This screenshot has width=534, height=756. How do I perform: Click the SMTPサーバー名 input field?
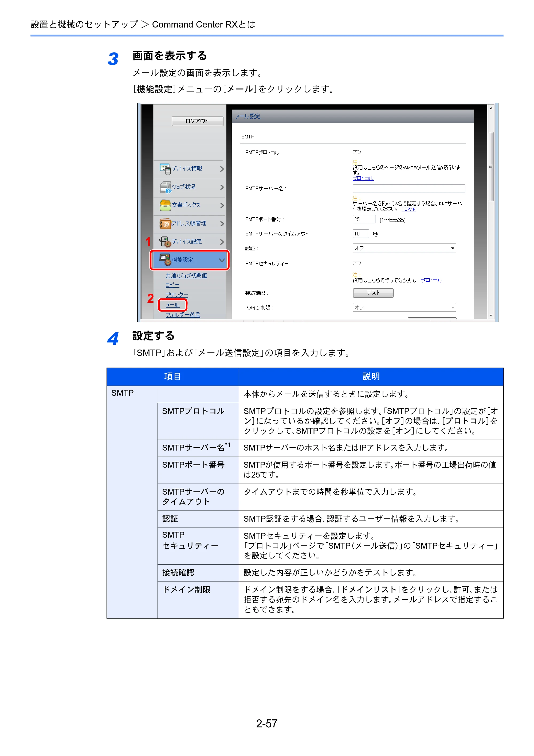(409, 188)
